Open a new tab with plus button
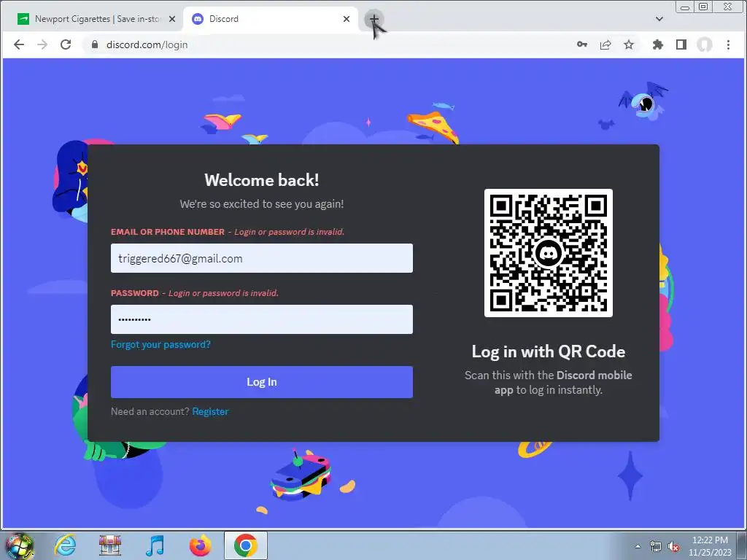The image size is (747, 560). click(374, 19)
